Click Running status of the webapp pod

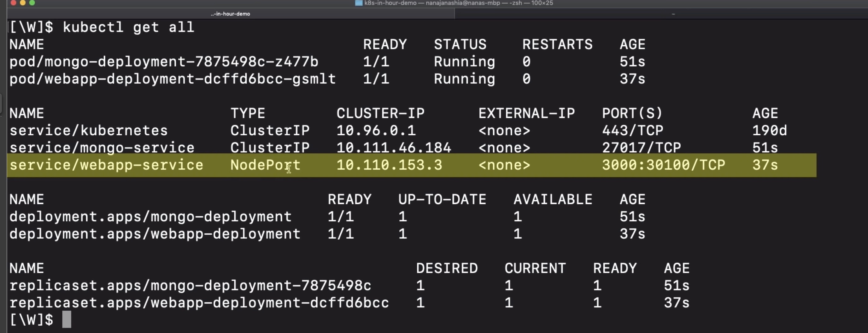[x=464, y=79]
